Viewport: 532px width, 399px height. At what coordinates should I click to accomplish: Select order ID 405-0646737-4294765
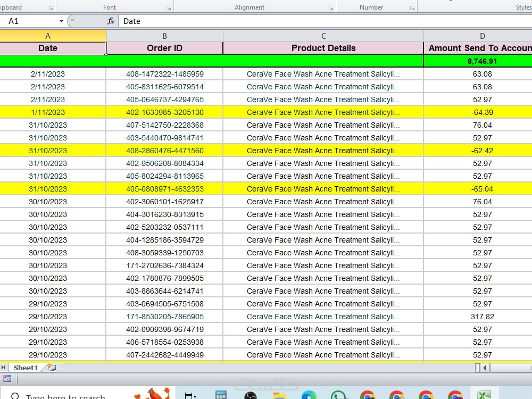click(x=164, y=99)
